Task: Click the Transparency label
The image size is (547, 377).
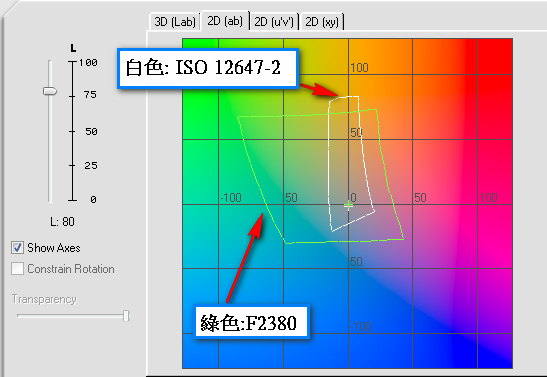Action: [44, 299]
